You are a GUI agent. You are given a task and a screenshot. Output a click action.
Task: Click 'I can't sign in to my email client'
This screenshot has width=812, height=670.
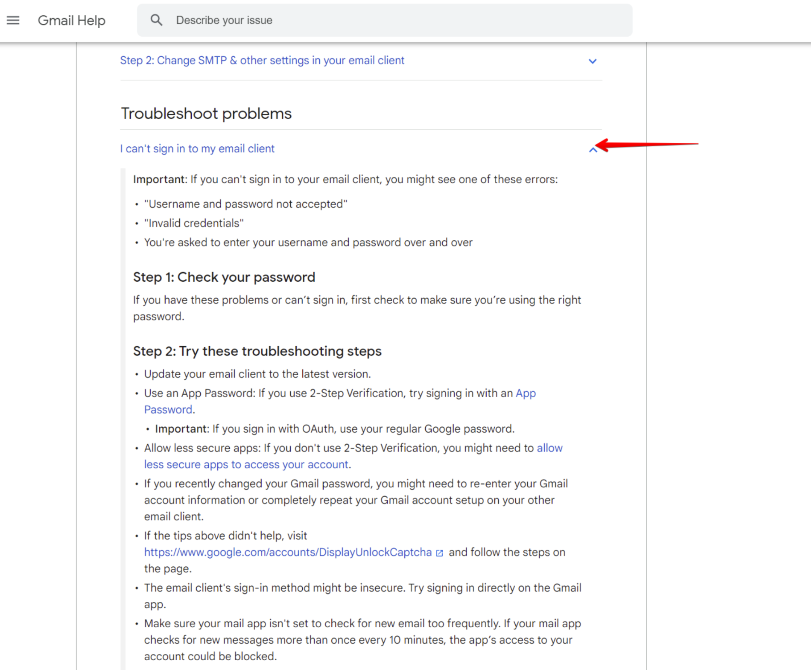point(197,149)
